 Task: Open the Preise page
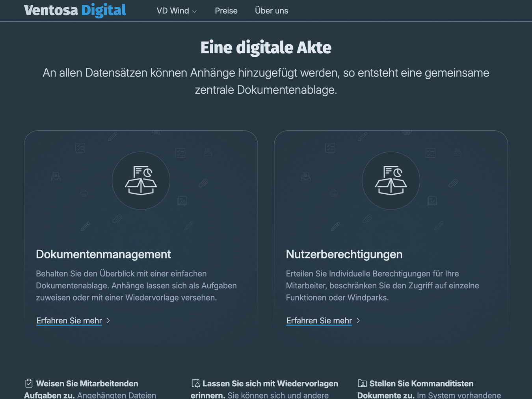(x=226, y=11)
